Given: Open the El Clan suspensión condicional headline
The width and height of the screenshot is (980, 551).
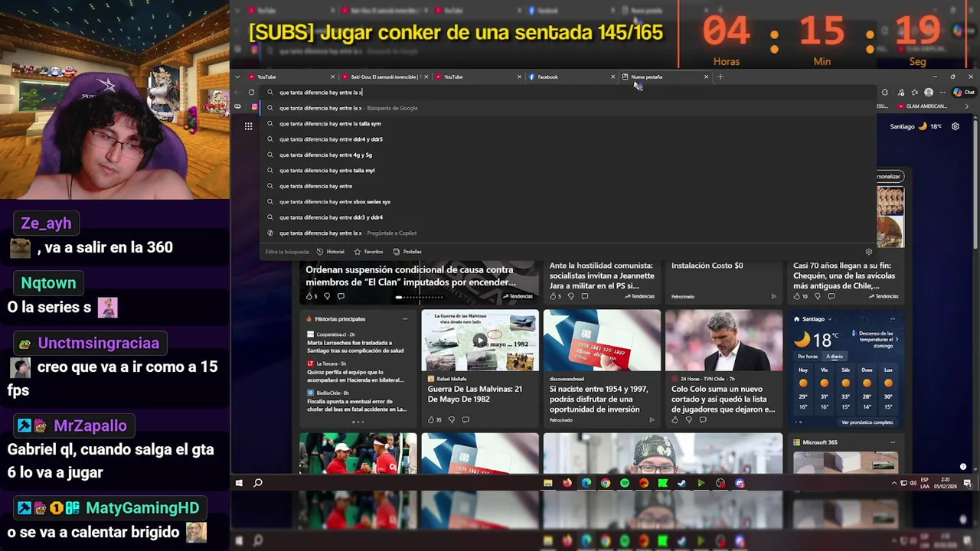Looking at the screenshot, I should [x=410, y=275].
